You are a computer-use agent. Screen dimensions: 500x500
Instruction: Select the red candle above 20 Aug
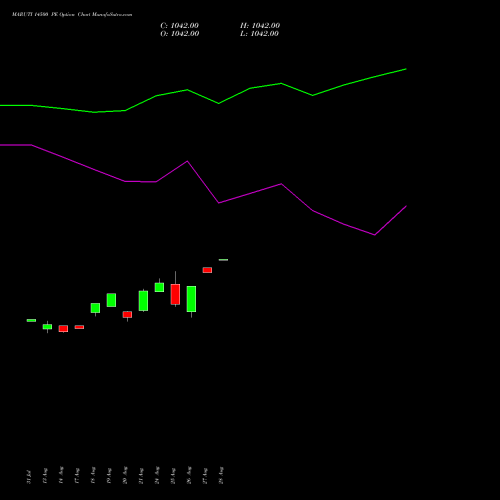pyautogui.click(x=127, y=315)
